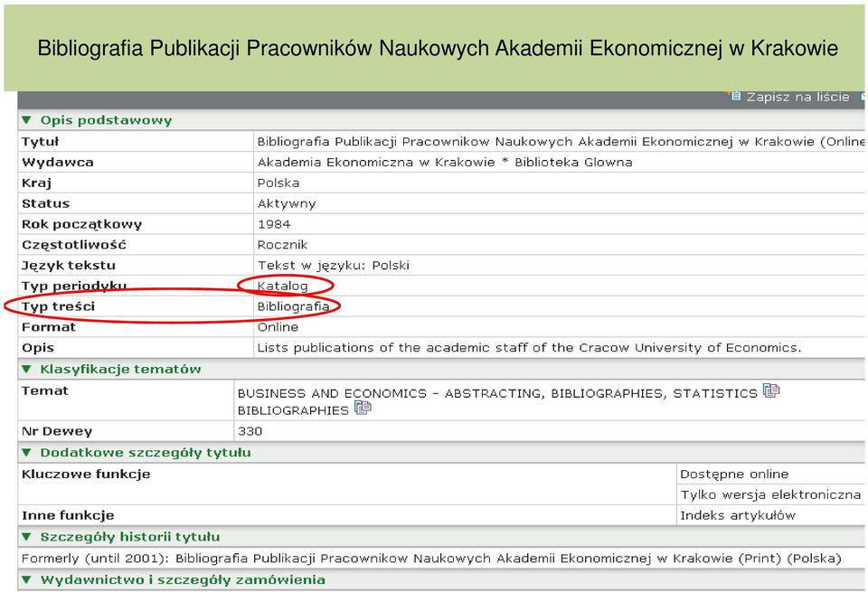This screenshot has height=592, width=868.
Task: Click the Typ treści row label
Action: click(x=58, y=306)
